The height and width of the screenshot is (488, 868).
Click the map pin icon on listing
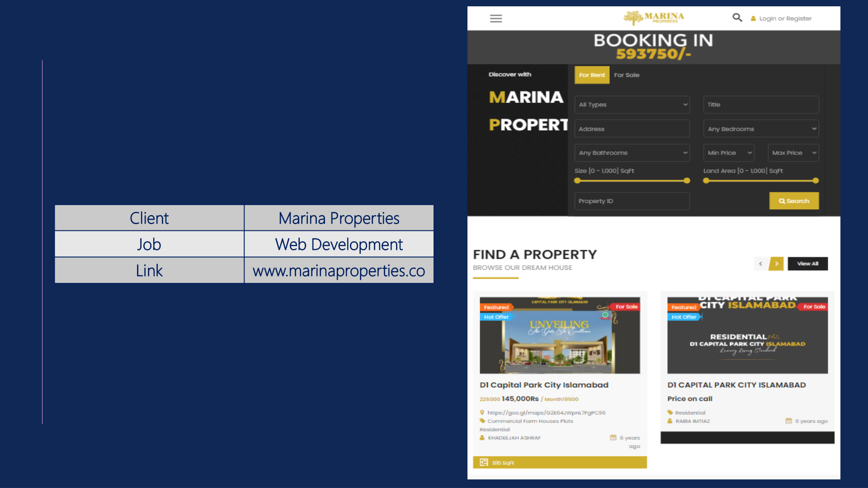click(482, 413)
